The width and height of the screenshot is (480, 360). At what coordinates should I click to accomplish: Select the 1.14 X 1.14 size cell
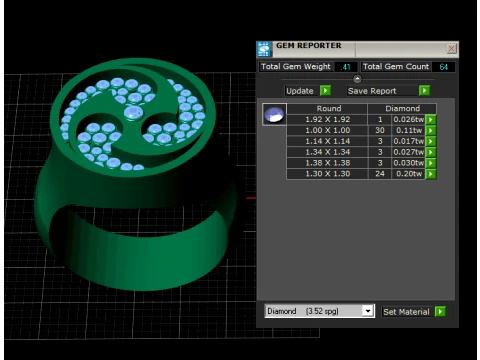(x=327, y=141)
